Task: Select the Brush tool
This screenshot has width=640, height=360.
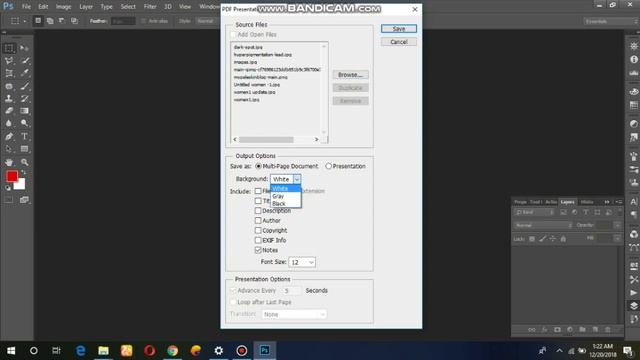Action: pyautogui.click(x=24, y=86)
